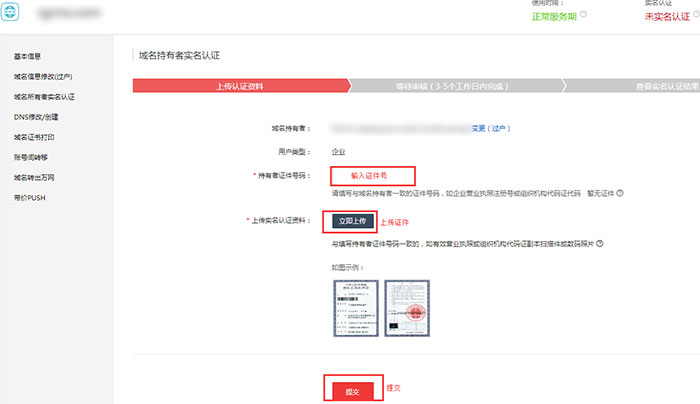Focus the 持有者证件号码 input field
This screenshot has height=404, width=700.
pos(368,175)
